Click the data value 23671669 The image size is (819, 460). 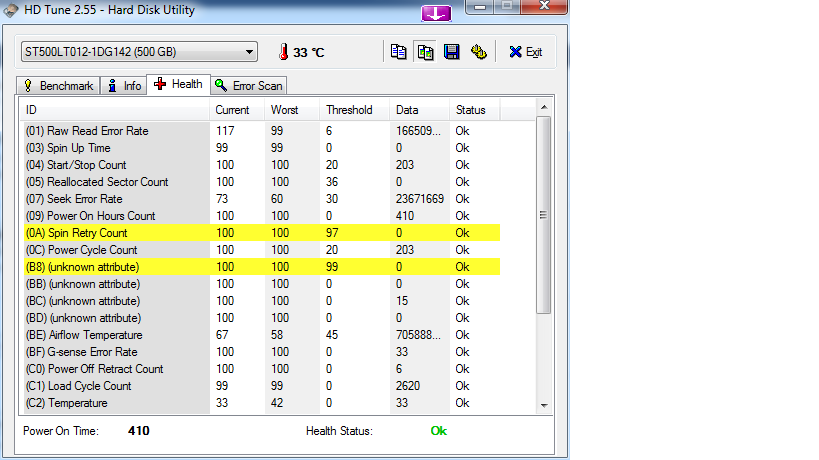coord(420,199)
